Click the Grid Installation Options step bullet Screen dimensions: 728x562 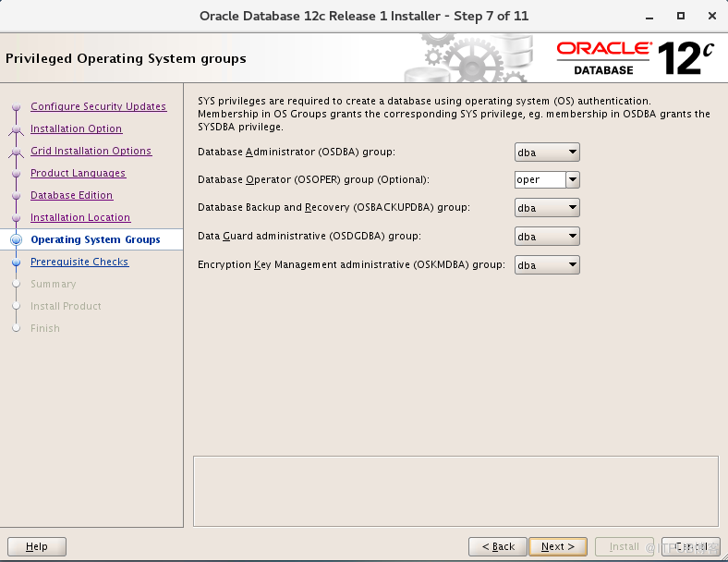tap(17, 152)
